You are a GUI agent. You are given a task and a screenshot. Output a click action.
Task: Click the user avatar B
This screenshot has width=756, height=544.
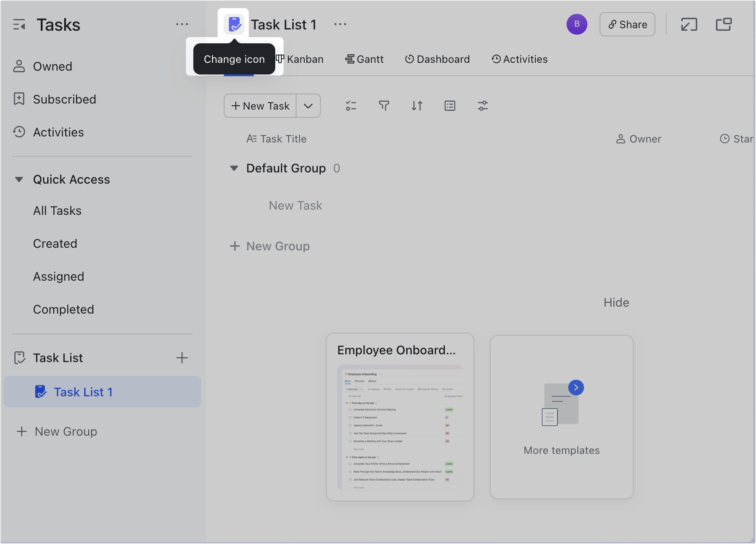[577, 24]
